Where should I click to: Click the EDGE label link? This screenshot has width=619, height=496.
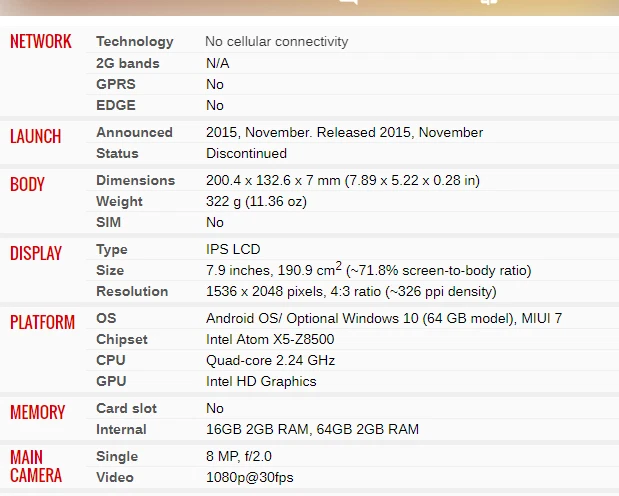116,105
